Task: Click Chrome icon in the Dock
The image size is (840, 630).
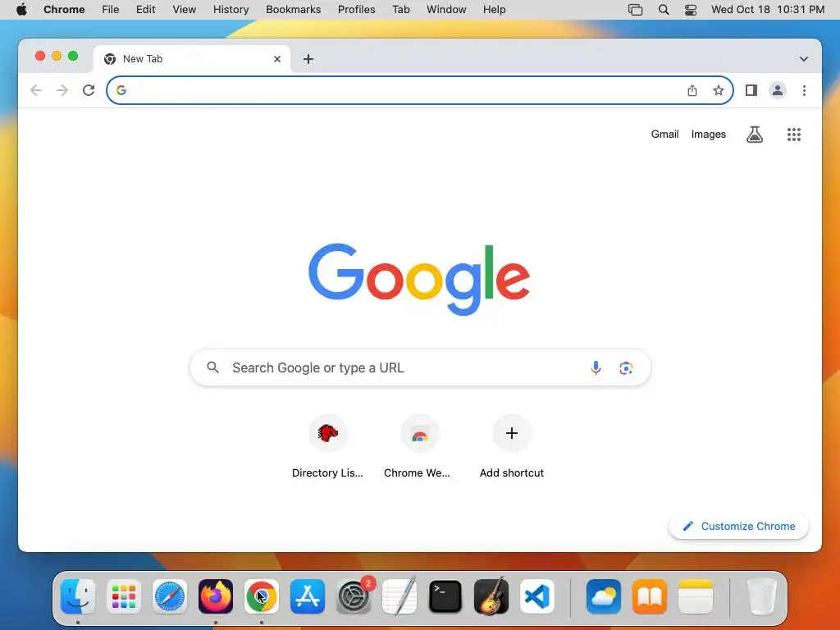Action: pos(262,596)
